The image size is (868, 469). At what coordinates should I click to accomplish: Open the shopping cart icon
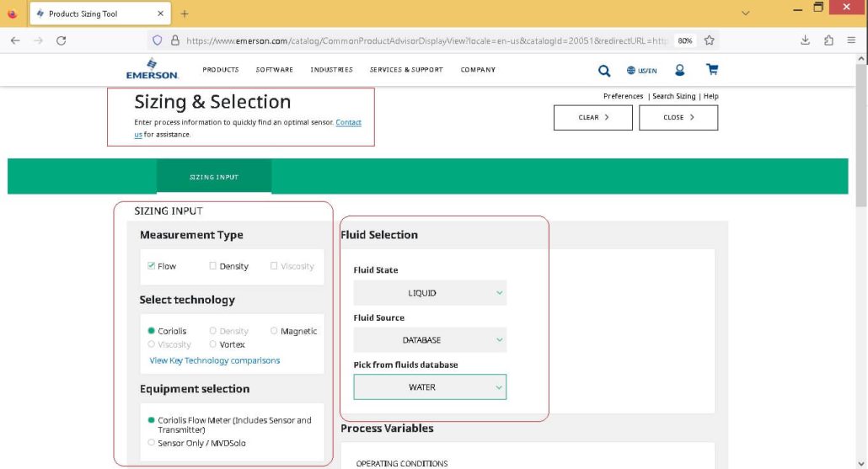pyautogui.click(x=712, y=69)
